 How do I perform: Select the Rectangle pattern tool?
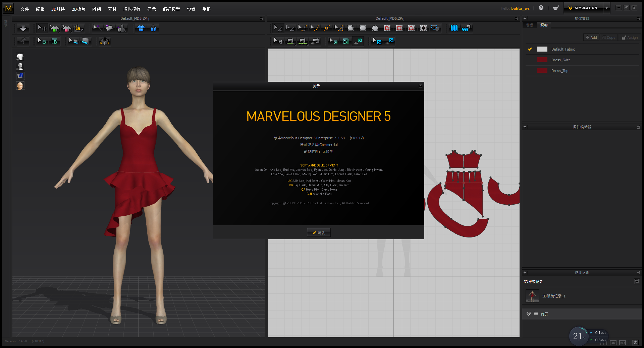click(x=363, y=28)
